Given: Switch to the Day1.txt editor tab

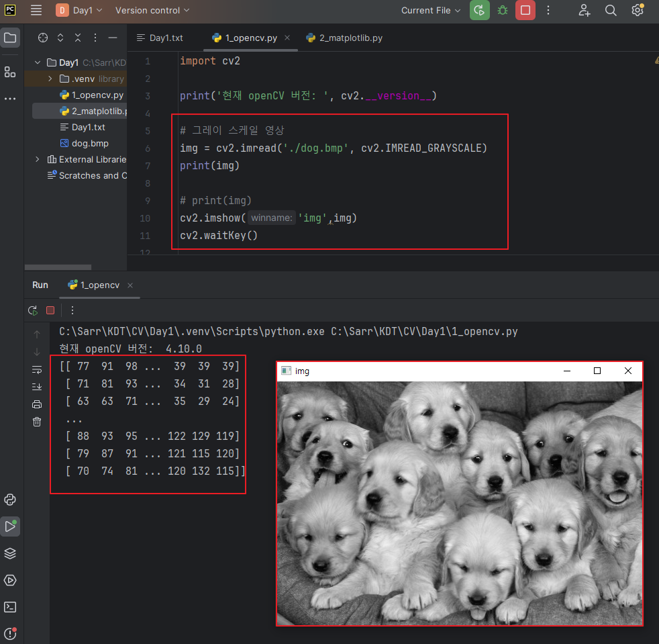Looking at the screenshot, I should coord(160,38).
